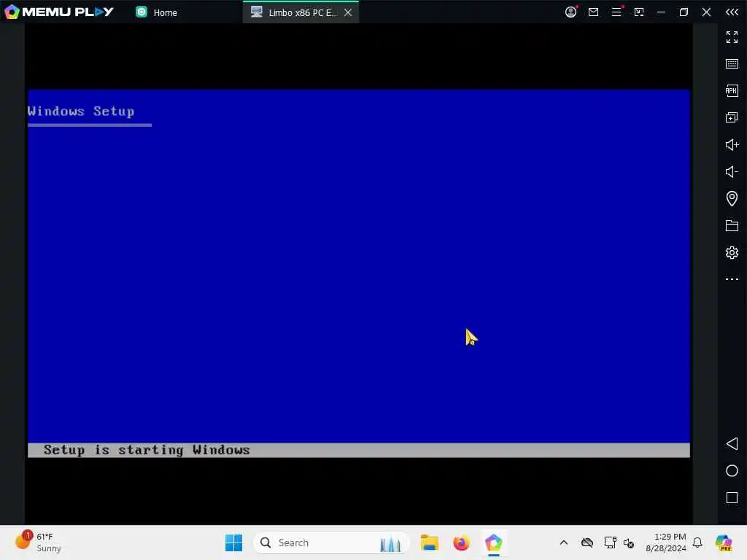
Task: Open the MEmu hamburger menu
Action: click(x=616, y=12)
